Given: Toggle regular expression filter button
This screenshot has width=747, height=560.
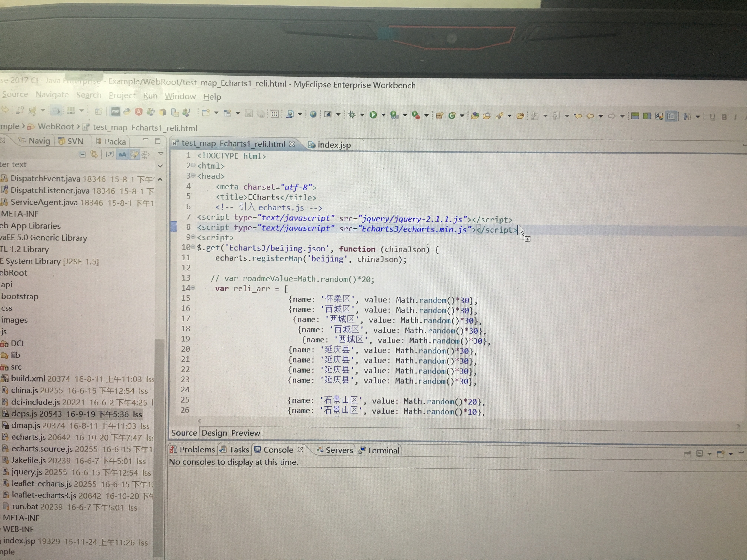Looking at the screenshot, I should pyautogui.click(x=110, y=154).
